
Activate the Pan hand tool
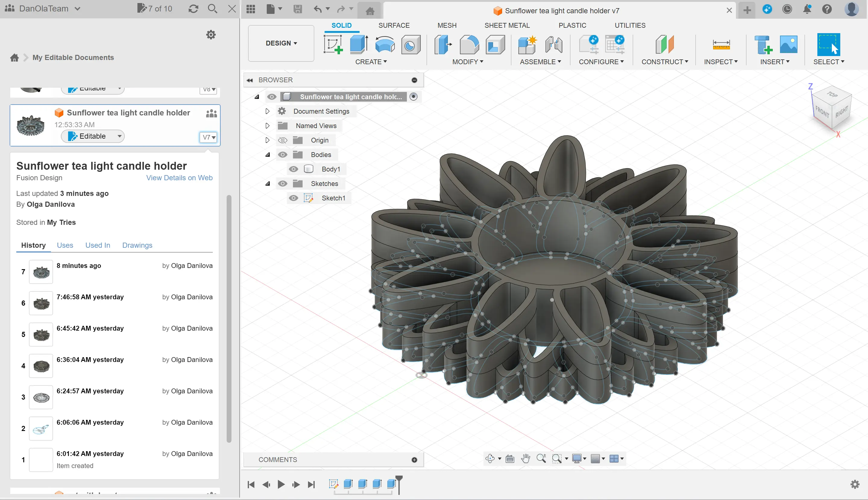tap(525, 458)
